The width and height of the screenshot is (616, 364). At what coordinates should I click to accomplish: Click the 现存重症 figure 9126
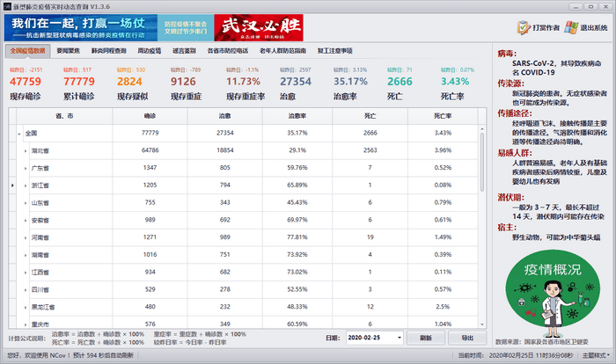183,82
